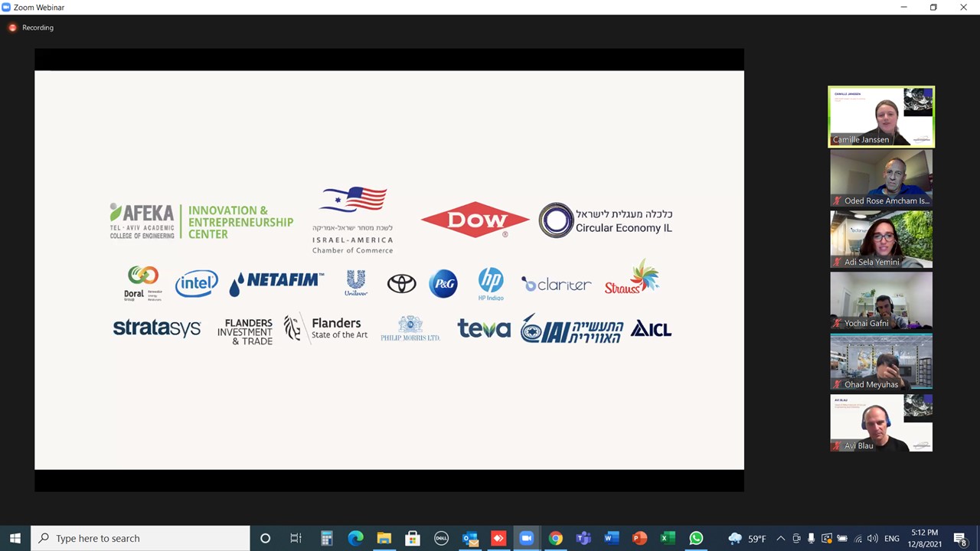Click Zoom Webinar app icon in title bar
The height and width of the screenshot is (551, 980).
[6, 7]
